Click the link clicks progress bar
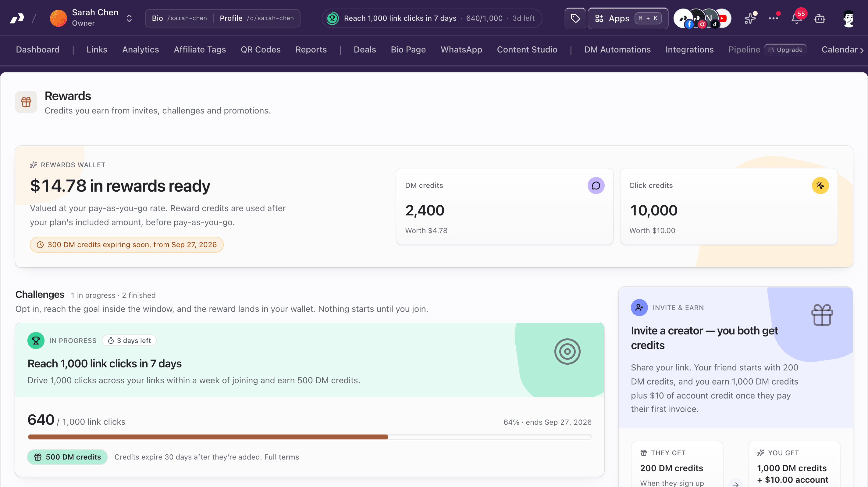Image resolution: width=868 pixels, height=487 pixels. click(309, 437)
